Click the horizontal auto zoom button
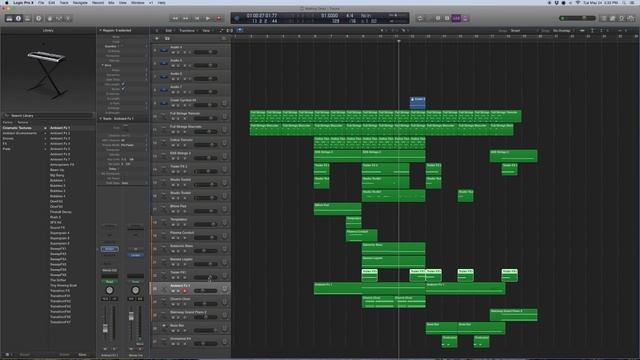The width and height of the screenshot is (640, 360). (x=601, y=30)
